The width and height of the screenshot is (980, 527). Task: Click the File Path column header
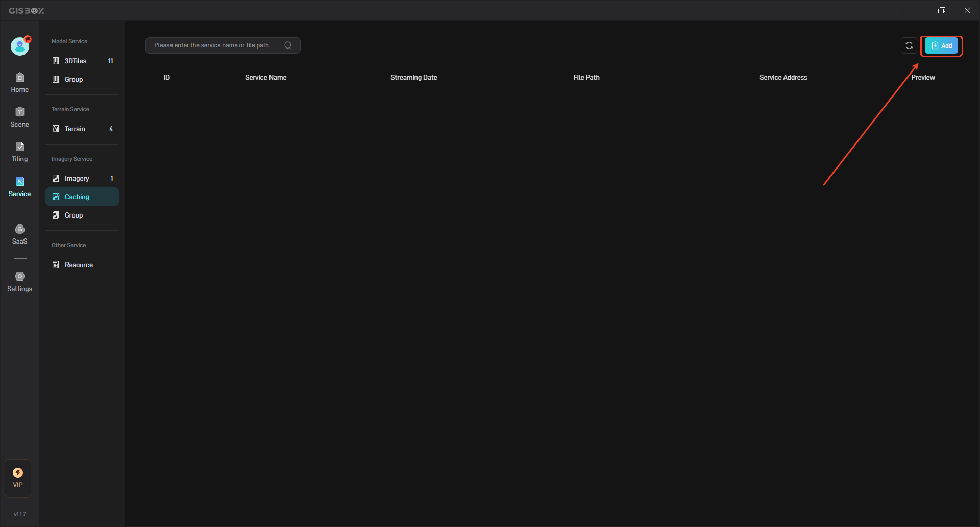tap(586, 77)
